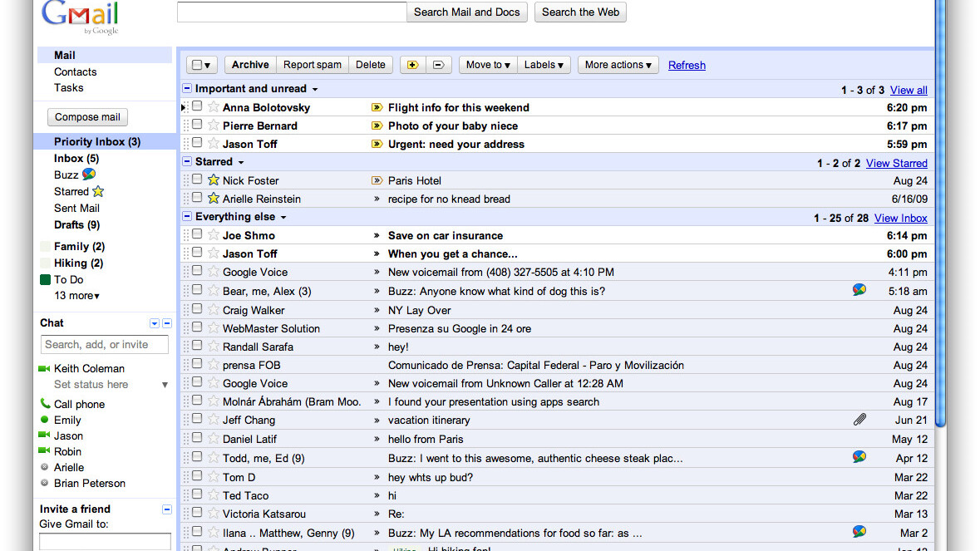Open the Move to dropdown
The width and height of the screenshot is (980, 551).
pyautogui.click(x=488, y=65)
